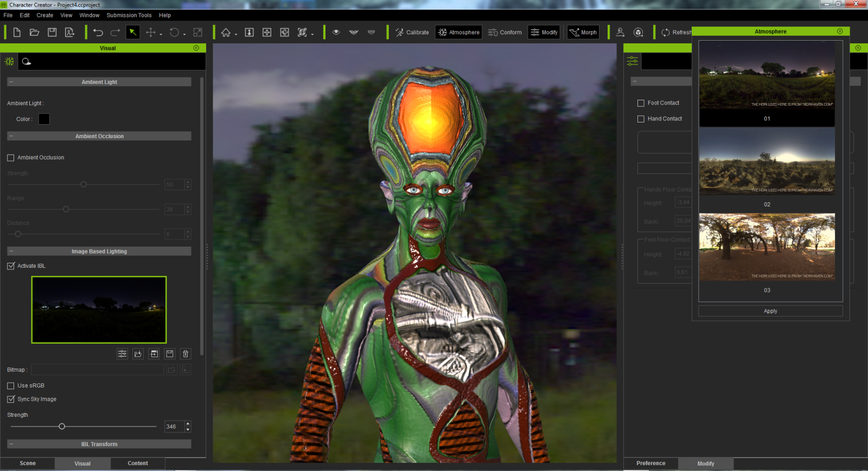
Task: Choose the Rotate tool
Action: pos(174,33)
